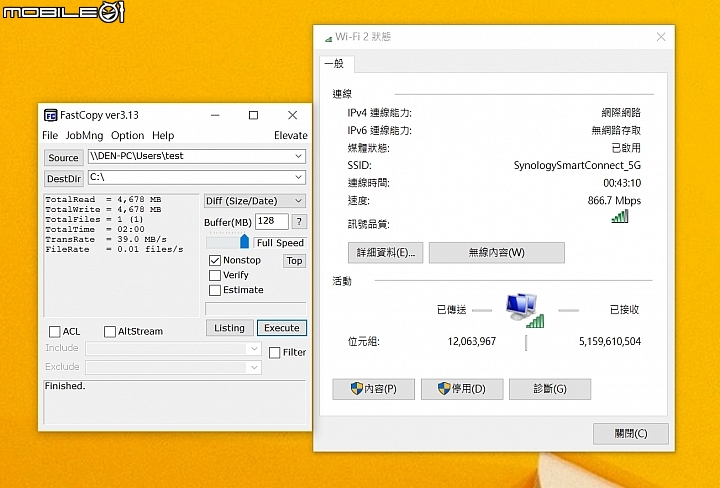This screenshot has height=488, width=720.
Task: Click the Wi-Fi signal icon in status title bar
Action: click(x=328, y=39)
